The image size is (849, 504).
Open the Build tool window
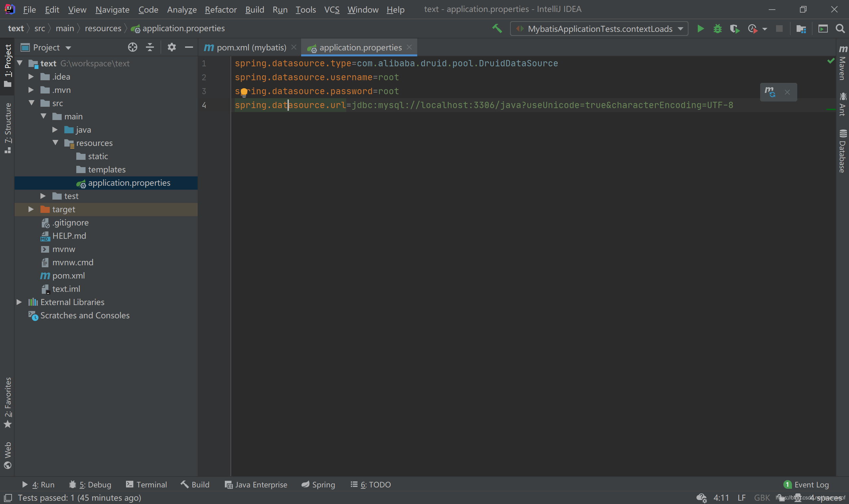tap(195, 485)
